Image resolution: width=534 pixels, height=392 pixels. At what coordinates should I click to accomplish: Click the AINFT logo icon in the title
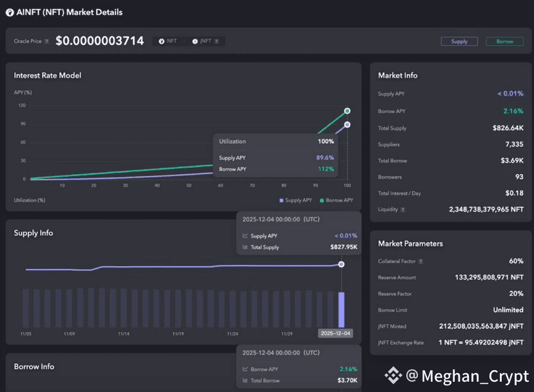(10, 13)
